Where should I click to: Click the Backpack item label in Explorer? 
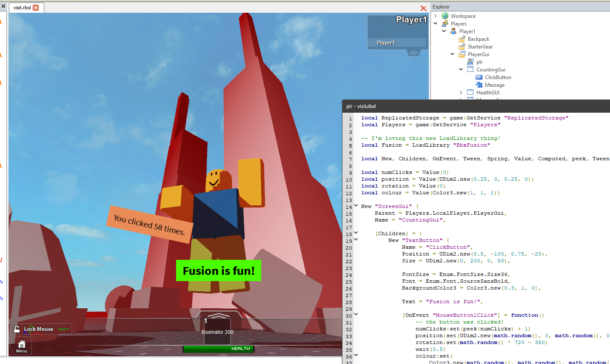point(479,39)
